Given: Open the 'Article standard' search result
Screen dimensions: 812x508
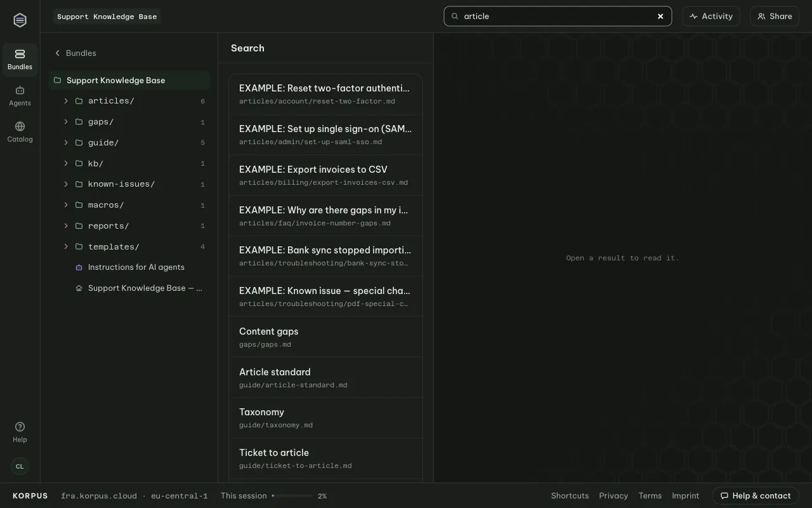Looking at the screenshot, I should pyautogui.click(x=325, y=378).
